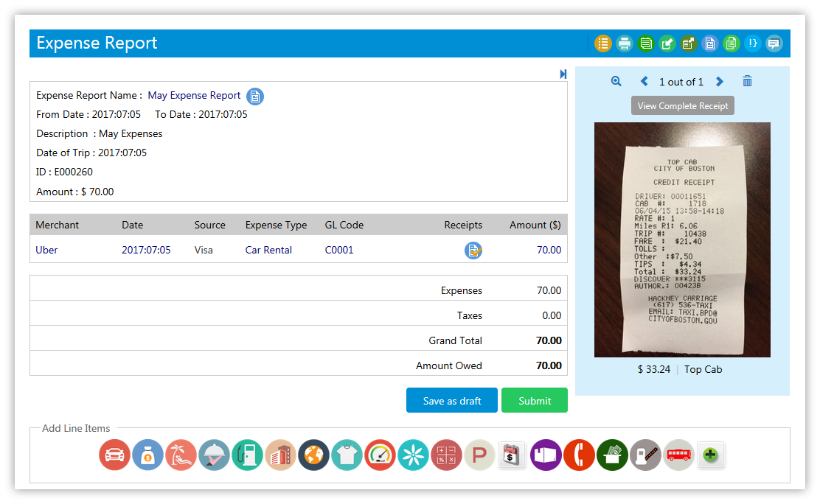Add the dollar calendar line item
The height and width of the screenshot is (504, 820).
pos(511,455)
